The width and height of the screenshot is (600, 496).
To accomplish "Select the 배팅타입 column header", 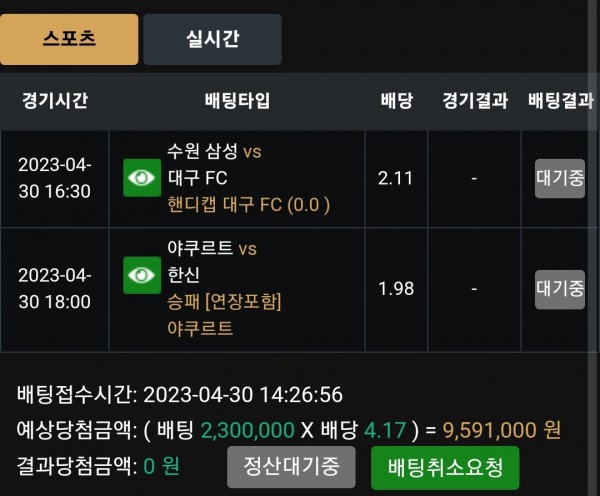I will [x=237, y=101].
